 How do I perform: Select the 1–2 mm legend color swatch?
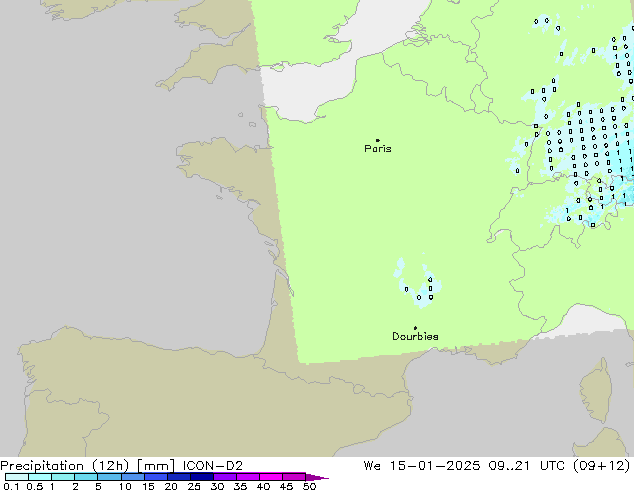63,477
